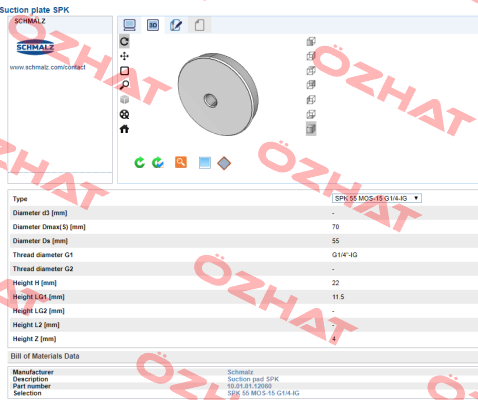Select the blank page document tab
478x400 pixels.
coord(199,25)
